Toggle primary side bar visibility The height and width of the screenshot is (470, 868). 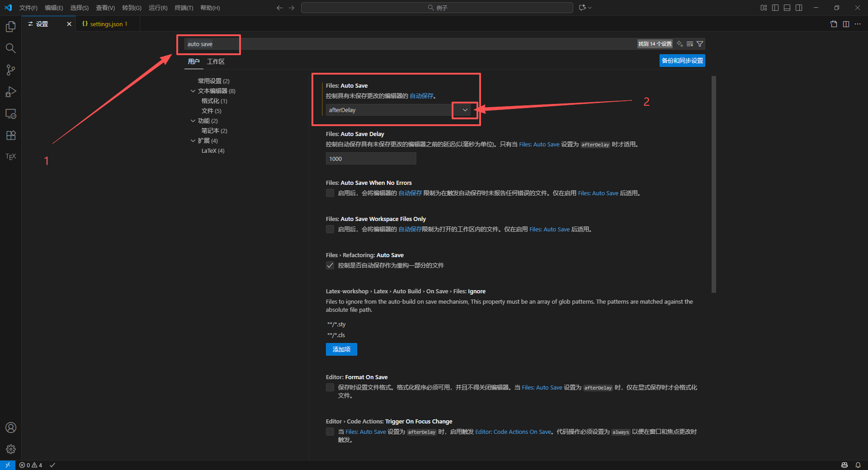click(x=775, y=8)
